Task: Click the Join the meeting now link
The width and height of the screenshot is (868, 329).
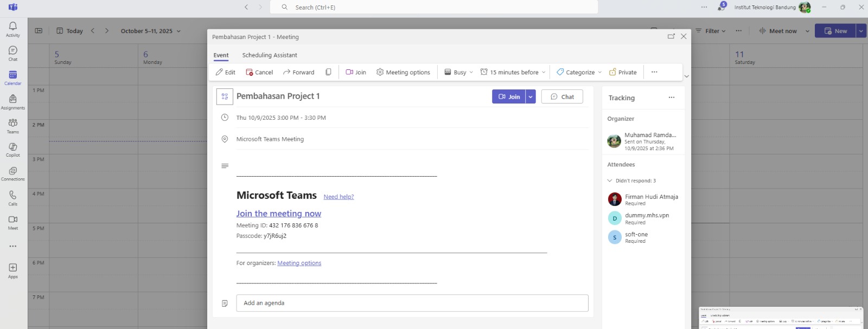Action: pyautogui.click(x=278, y=214)
